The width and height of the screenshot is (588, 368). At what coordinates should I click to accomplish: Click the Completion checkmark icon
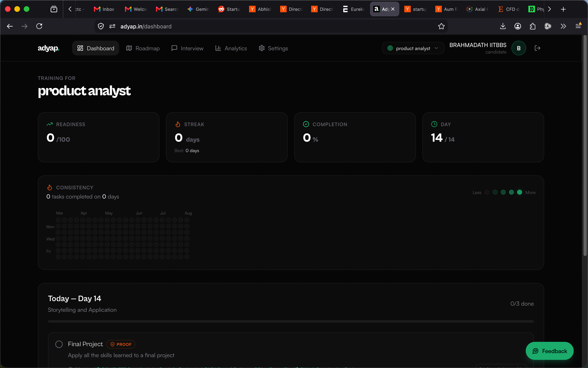pos(306,124)
